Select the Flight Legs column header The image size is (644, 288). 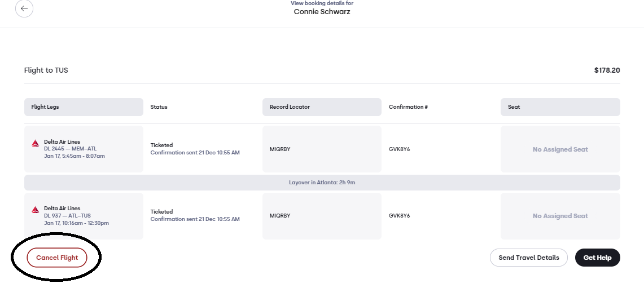click(x=84, y=107)
